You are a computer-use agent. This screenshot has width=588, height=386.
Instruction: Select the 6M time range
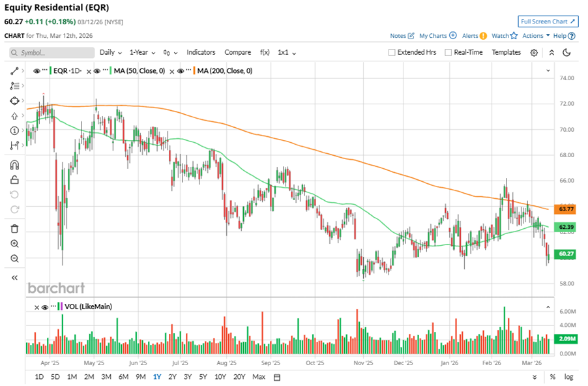[x=123, y=377]
